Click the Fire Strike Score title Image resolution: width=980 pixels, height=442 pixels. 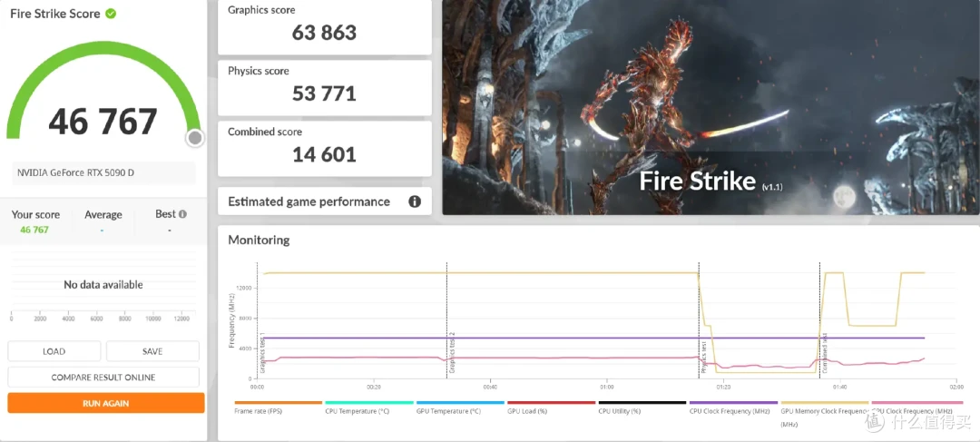55,14
